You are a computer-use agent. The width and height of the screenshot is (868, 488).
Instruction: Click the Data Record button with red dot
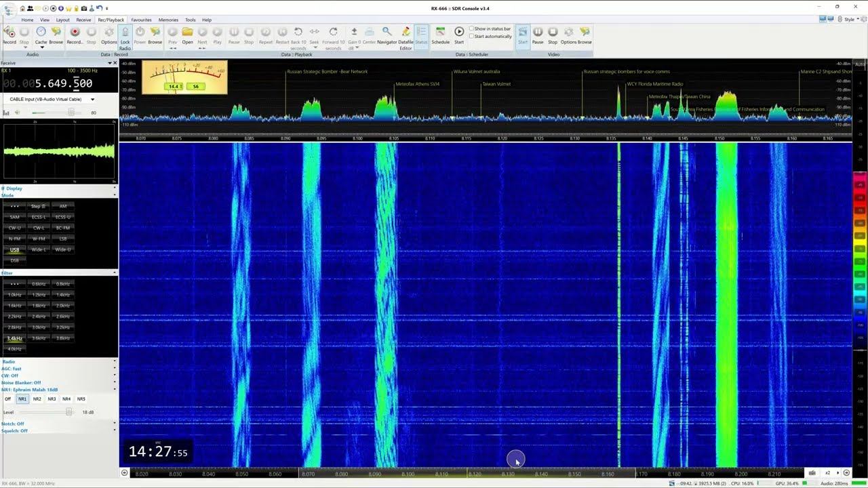[75, 35]
